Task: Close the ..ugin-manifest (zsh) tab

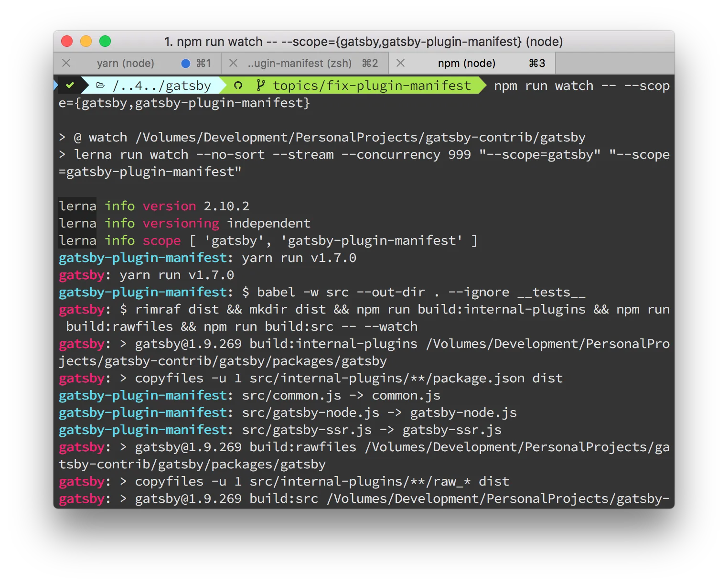Action: tap(233, 63)
